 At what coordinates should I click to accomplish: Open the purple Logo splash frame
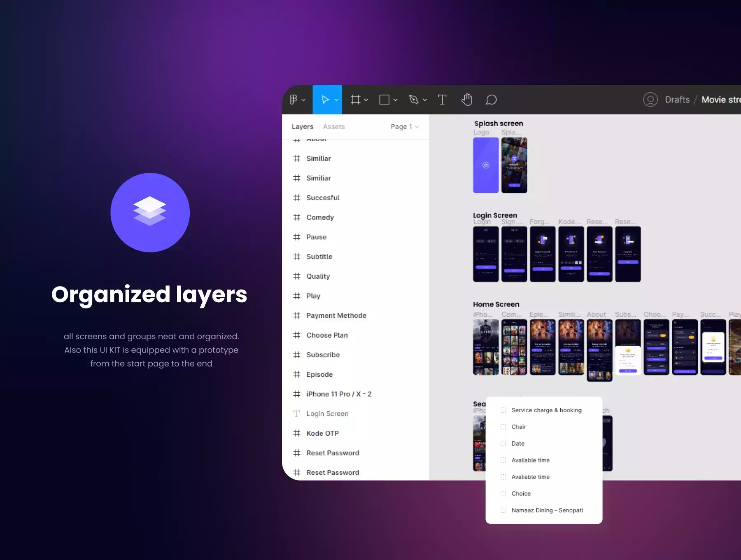coord(486,165)
